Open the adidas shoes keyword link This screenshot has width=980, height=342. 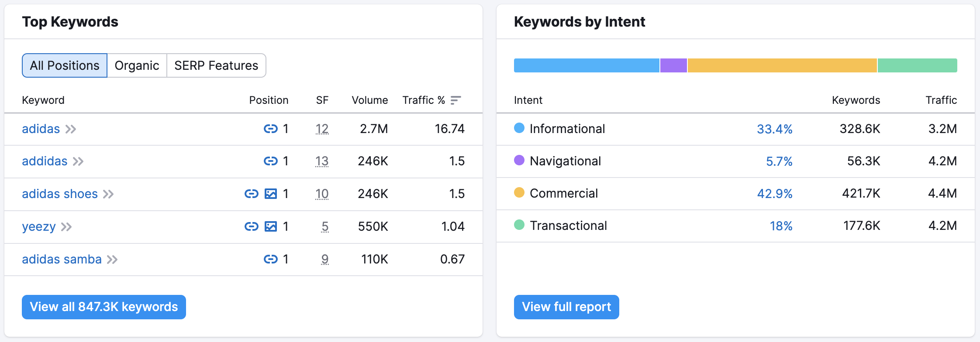point(60,194)
